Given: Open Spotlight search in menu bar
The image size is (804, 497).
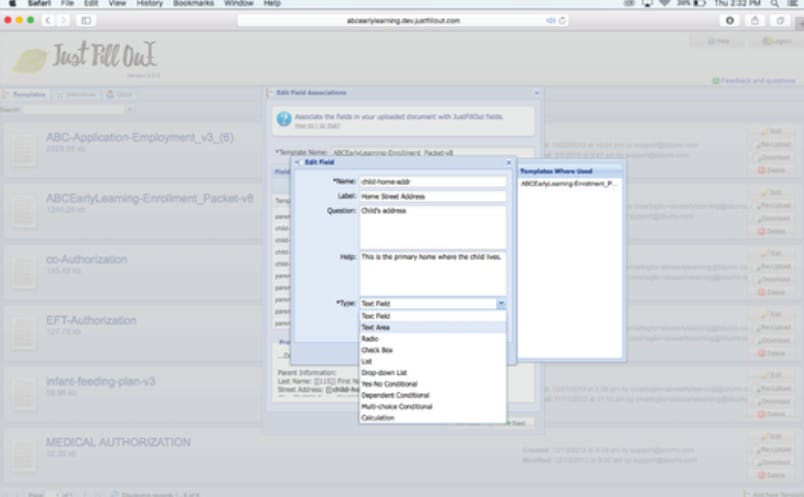Looking at the screenshot, I should point(774,3).
